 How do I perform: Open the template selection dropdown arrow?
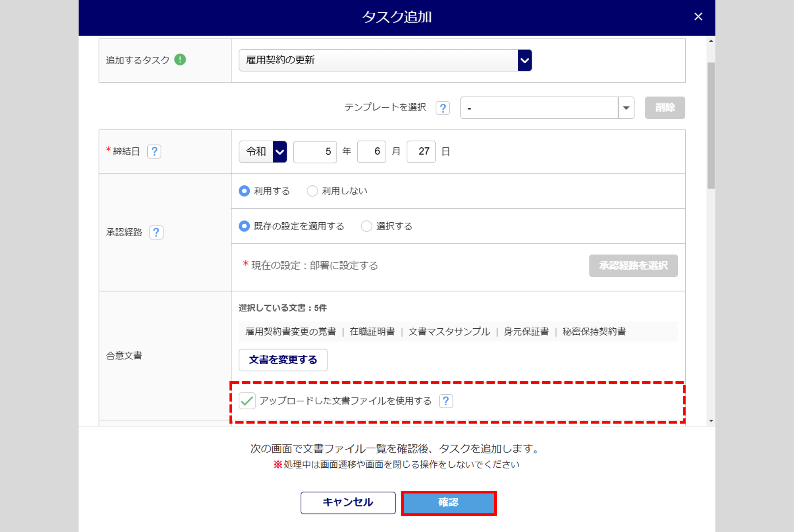tap(626, 108)
